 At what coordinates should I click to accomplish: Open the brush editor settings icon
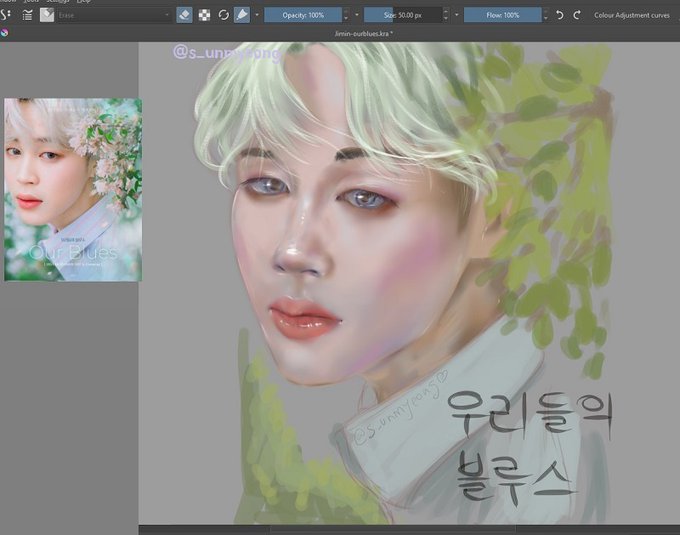[x=6, y=15]
